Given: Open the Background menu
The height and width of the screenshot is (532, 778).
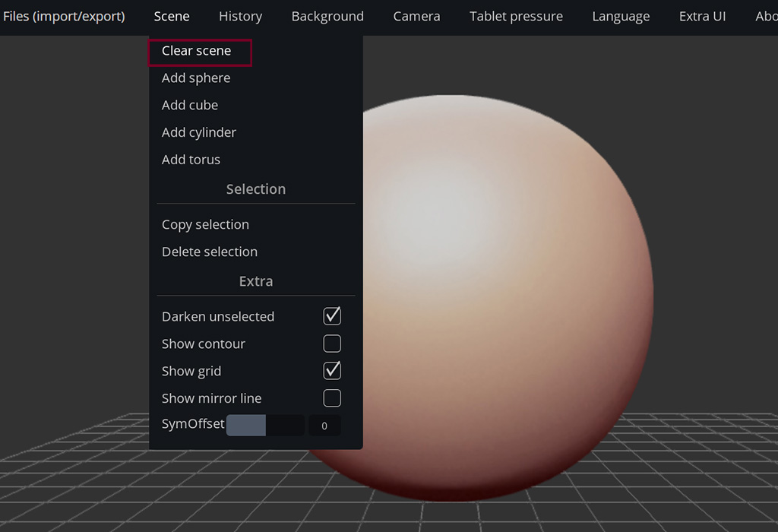Looking at the screenshot, I should tap(327, 16).
